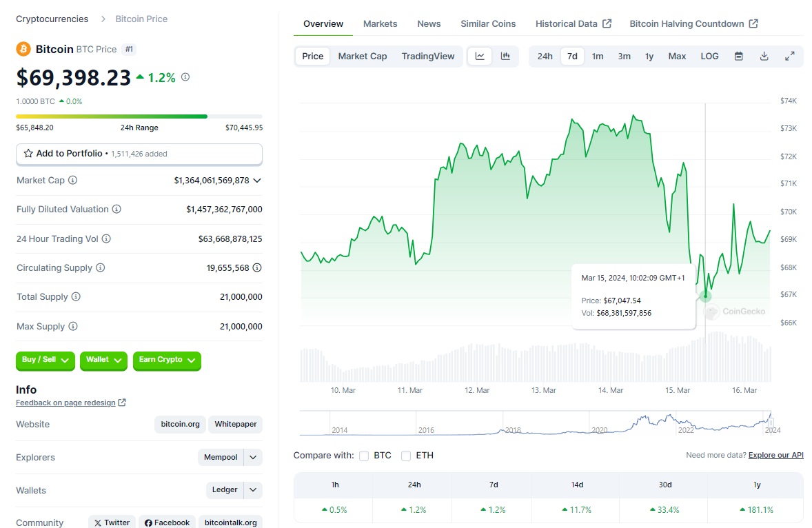Click the star icon in Add to Portfolio
The height and width of the screenshot is (528, 812).
click(x=28, y=153)
